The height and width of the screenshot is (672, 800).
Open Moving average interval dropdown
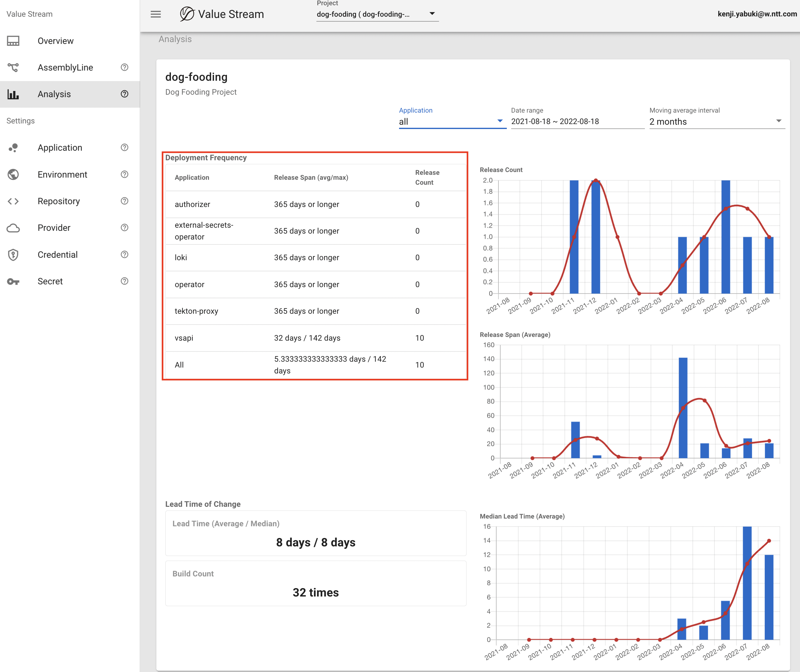coord(716,122)
